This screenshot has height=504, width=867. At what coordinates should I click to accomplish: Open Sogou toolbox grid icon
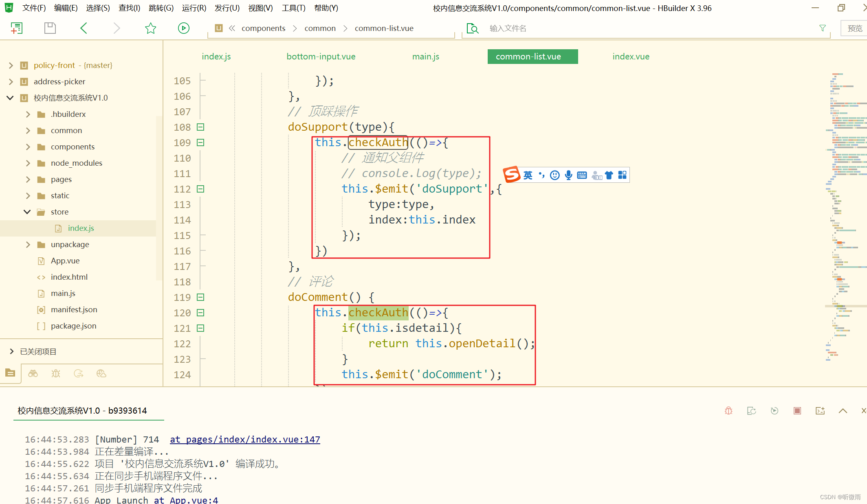[x=623, y=175]
